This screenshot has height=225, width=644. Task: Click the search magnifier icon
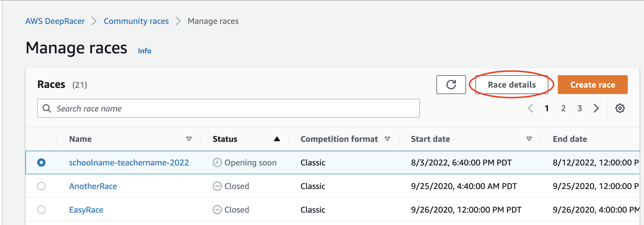click(47, 109)
